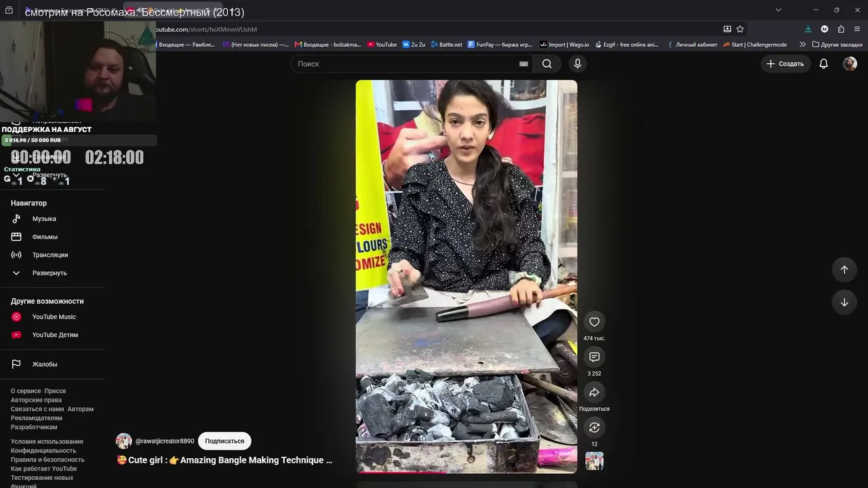Open the browser extensions puzzle icon
The width and height of the screenshot is (868, 488).
coord(841,29)
